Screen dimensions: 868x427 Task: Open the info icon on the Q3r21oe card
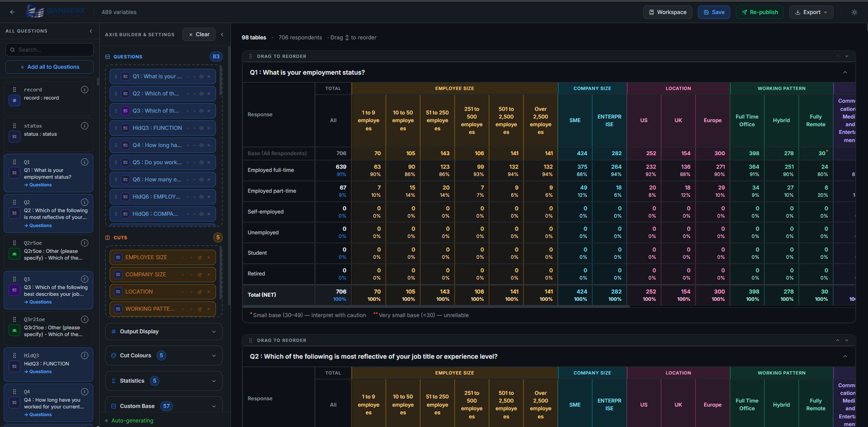click(85, 319)
